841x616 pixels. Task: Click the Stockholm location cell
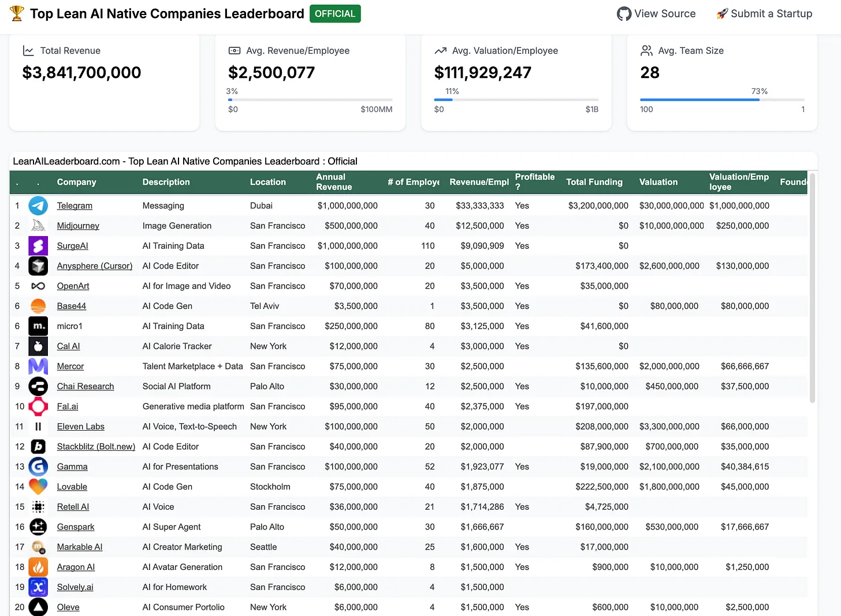click(270, 487)
